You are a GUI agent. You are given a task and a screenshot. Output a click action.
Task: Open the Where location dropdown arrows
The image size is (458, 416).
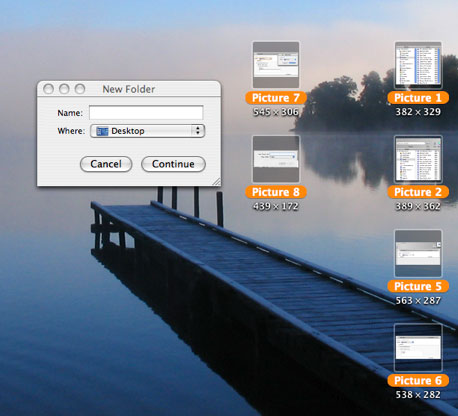198,131
